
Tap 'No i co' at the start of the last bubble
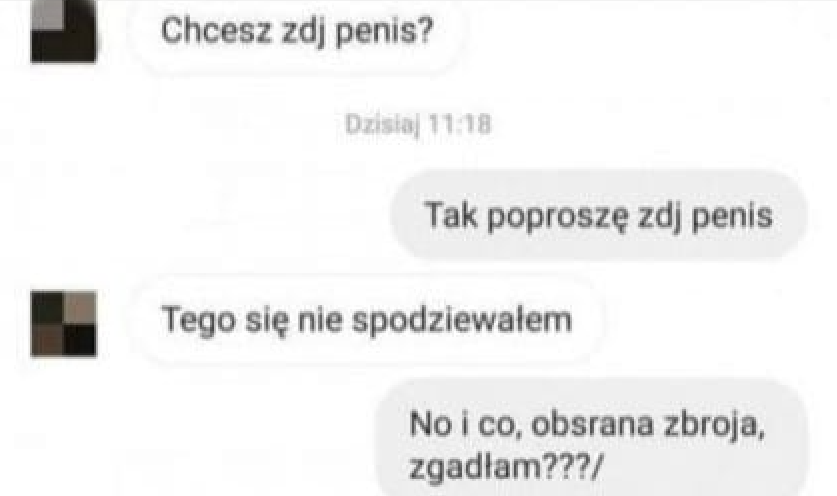pos(462,424)
